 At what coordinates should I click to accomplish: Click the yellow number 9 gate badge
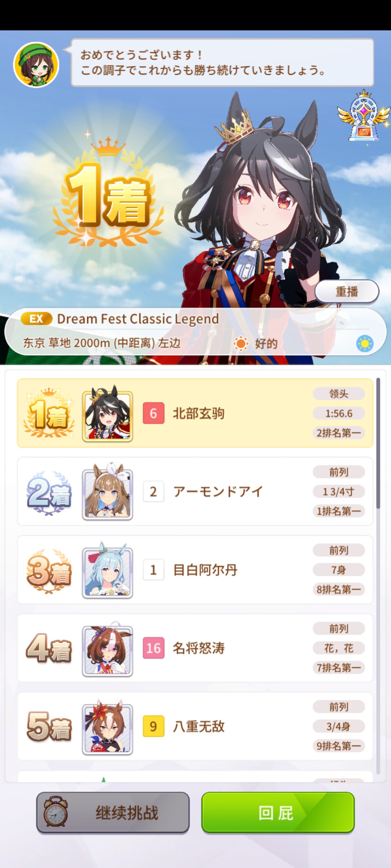pos(154,726)
